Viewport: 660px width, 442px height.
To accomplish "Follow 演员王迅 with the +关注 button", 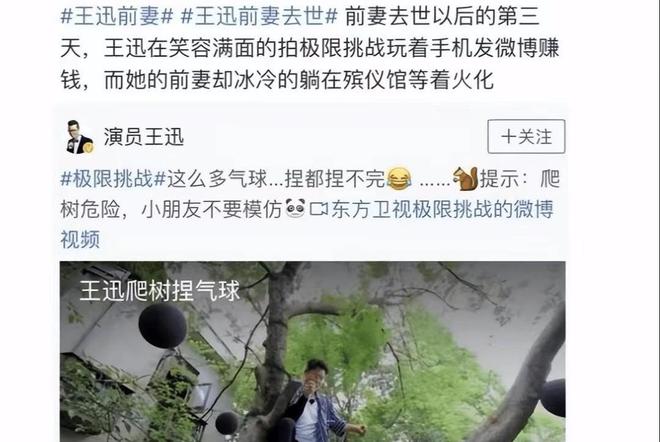I will pos(526,137).
